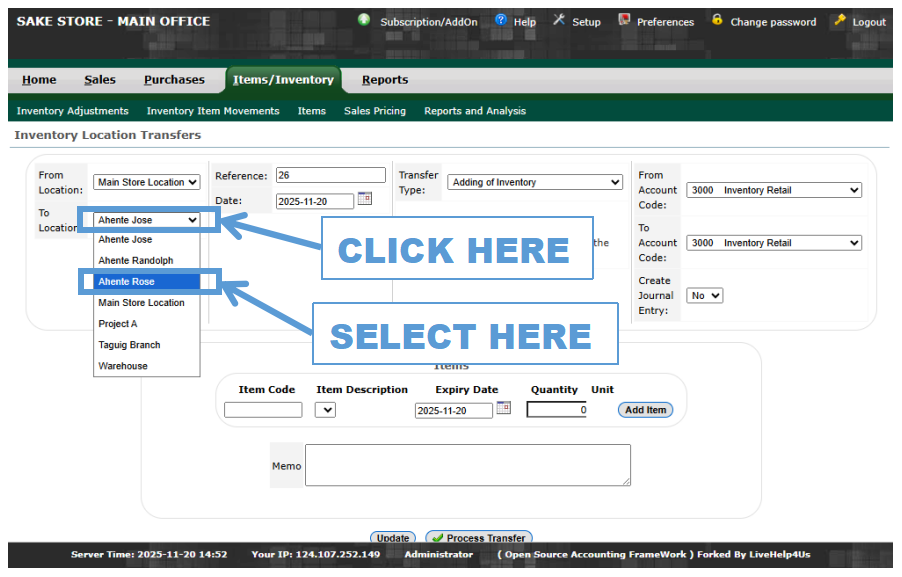Click the Logout key icon
The width and height of the screenshot is (902, 577).
839,20
